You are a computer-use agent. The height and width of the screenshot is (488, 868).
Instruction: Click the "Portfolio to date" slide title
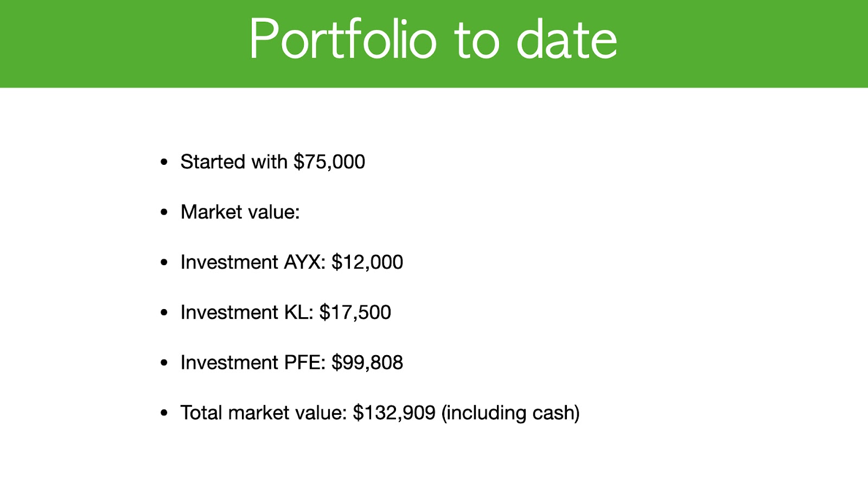433,39
